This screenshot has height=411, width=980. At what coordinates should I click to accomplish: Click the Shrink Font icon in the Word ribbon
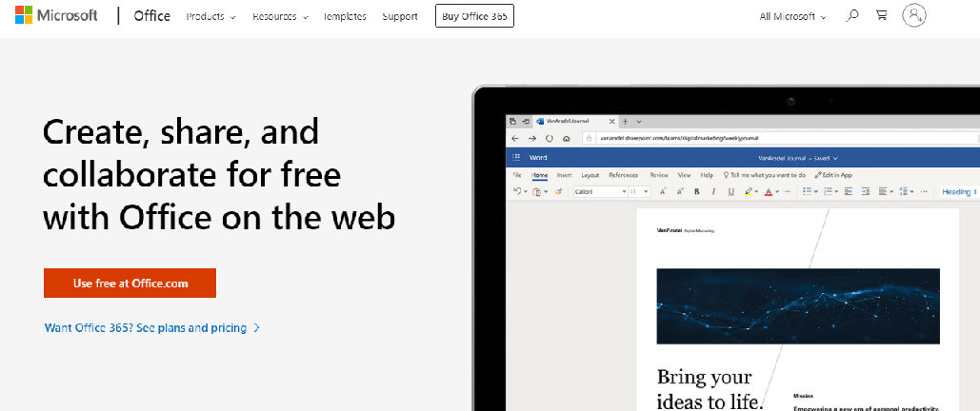coord(680,191)
